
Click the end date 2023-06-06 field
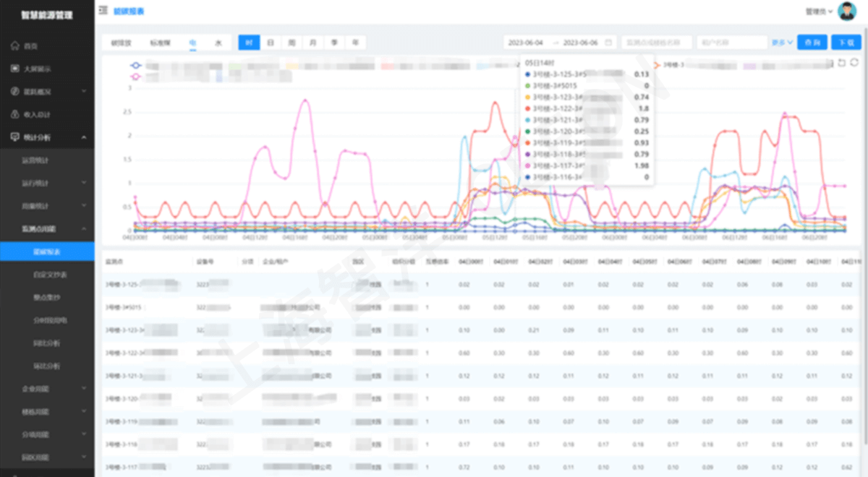[581, 43]
